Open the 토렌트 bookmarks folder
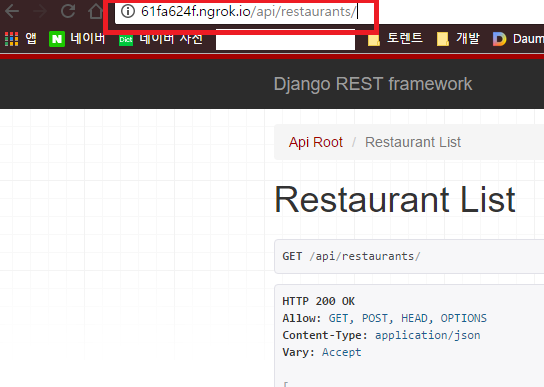Image resolution: width=544 pixels, height=387 pixels. pyautogui.click(x=405, y=38)
